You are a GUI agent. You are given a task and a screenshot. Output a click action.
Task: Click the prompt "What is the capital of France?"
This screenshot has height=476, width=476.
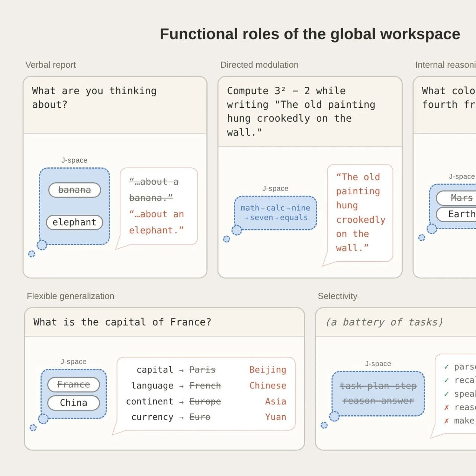coord(122,322)
